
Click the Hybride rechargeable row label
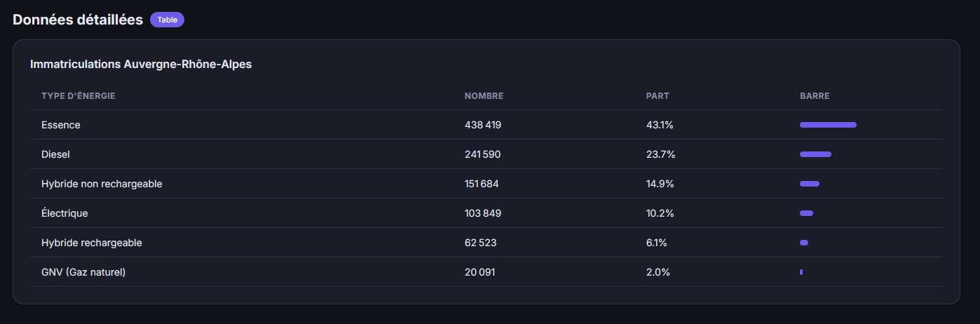[x=92, y=243]
